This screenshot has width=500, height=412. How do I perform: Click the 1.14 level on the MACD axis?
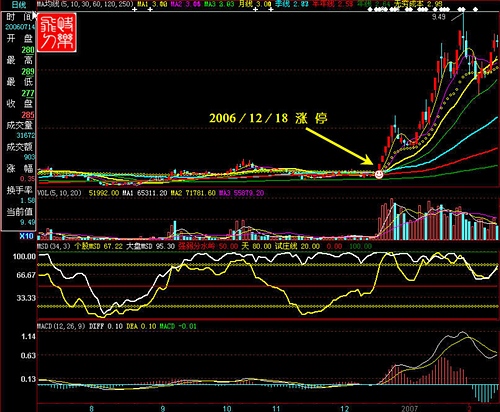click(x=28, y=337)
